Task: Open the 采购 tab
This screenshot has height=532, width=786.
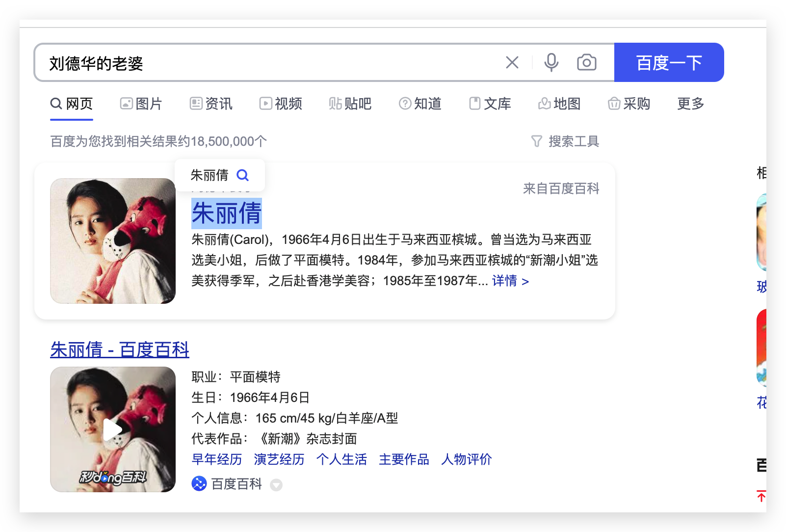Action: (x=629, y=104)
